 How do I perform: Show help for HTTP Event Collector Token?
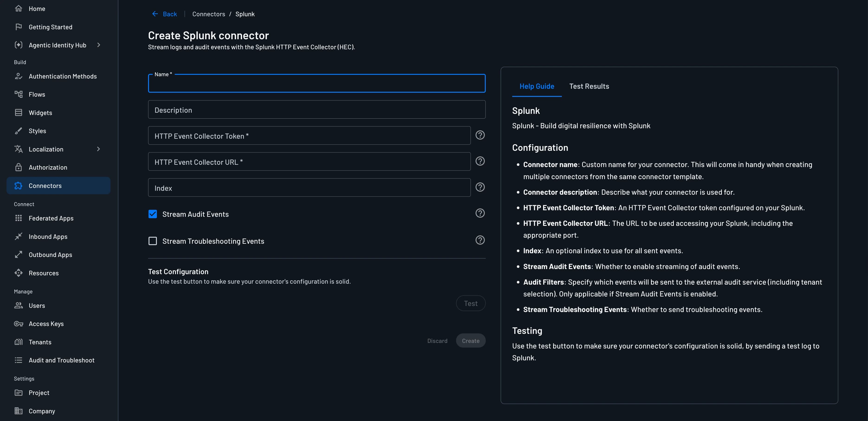click(x=480, y=135)
